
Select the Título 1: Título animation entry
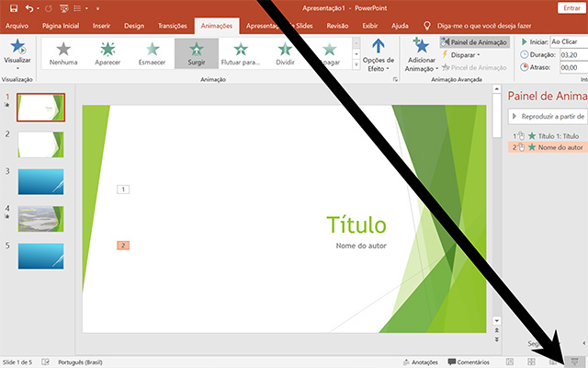pyautogui.click(x=548, y=136)
